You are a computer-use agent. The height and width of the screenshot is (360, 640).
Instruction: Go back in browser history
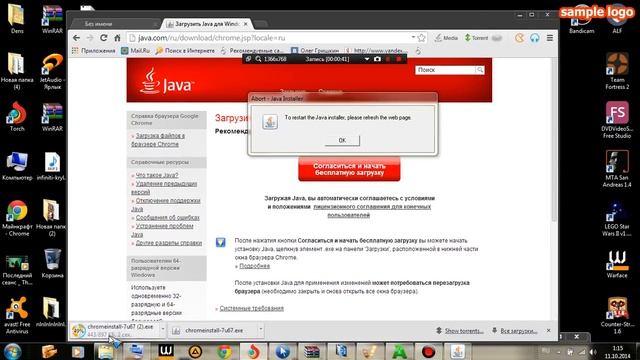click(x=76, y=38)
